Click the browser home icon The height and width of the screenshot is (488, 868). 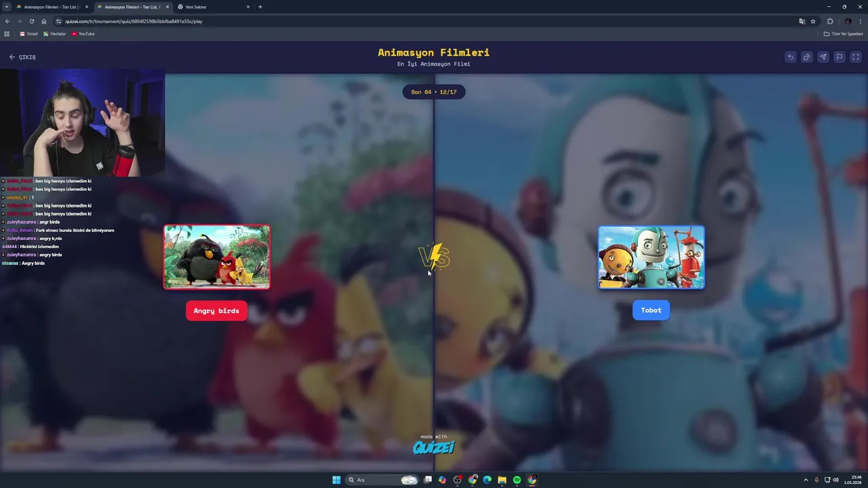[44, 21]
